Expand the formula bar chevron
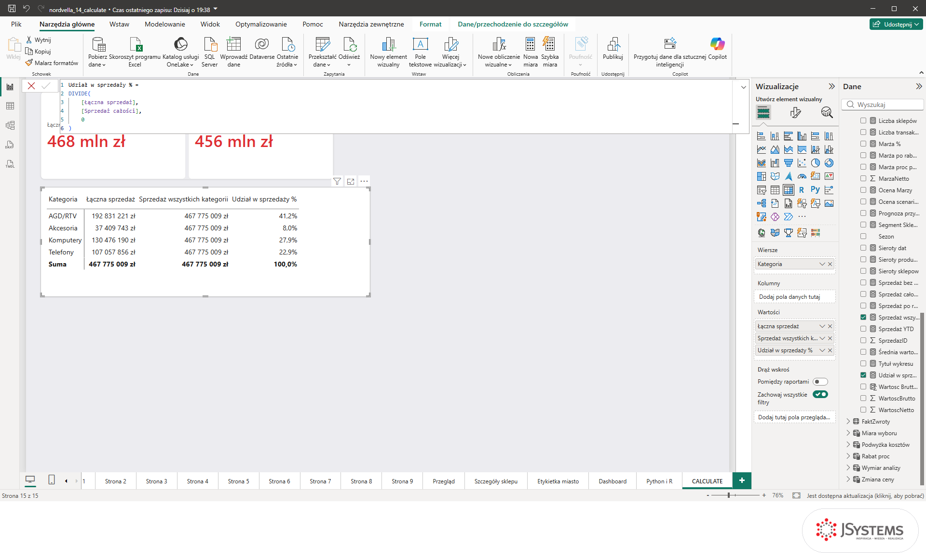 click(743, 87)
